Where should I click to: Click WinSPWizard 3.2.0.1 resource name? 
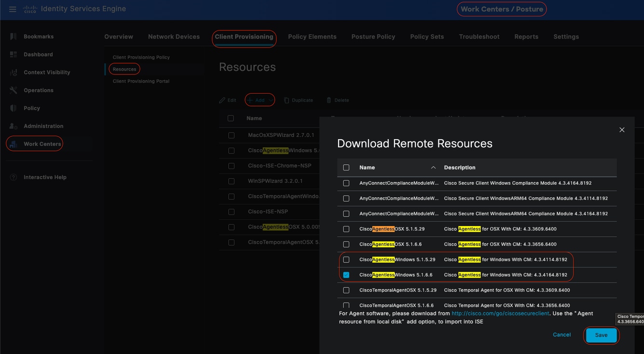coord(275,181)
